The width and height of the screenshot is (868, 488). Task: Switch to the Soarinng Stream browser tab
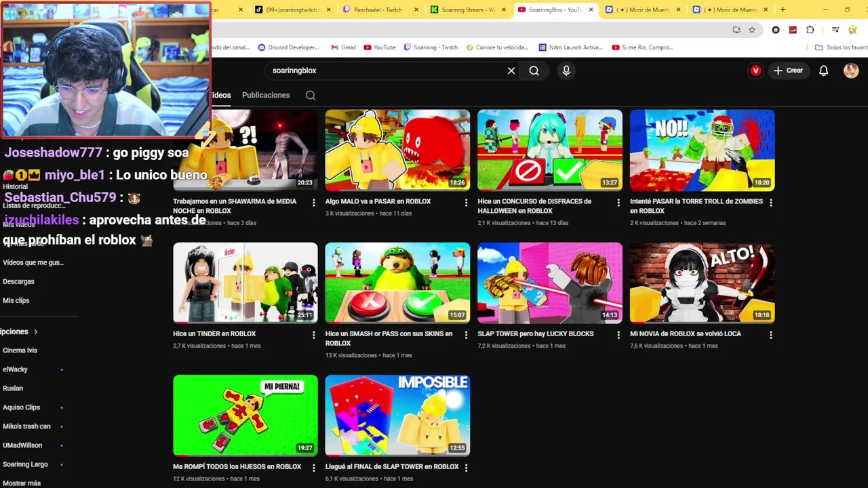click(x=468, y=9)
